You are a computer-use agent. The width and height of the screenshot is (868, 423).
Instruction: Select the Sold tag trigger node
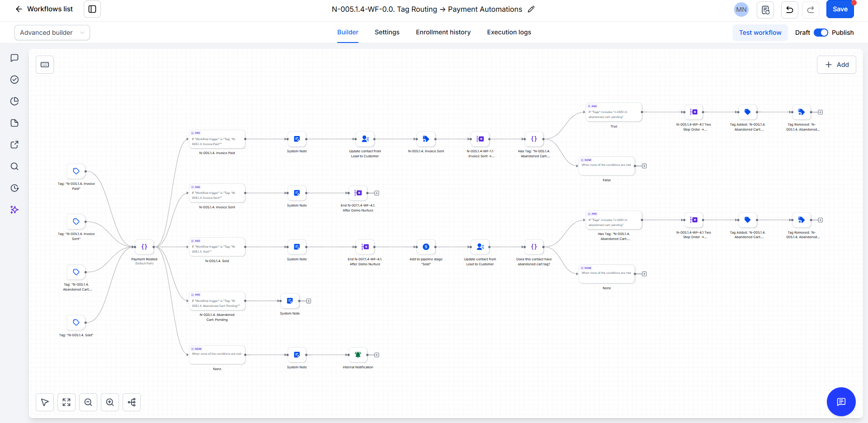tap(76, 322)
